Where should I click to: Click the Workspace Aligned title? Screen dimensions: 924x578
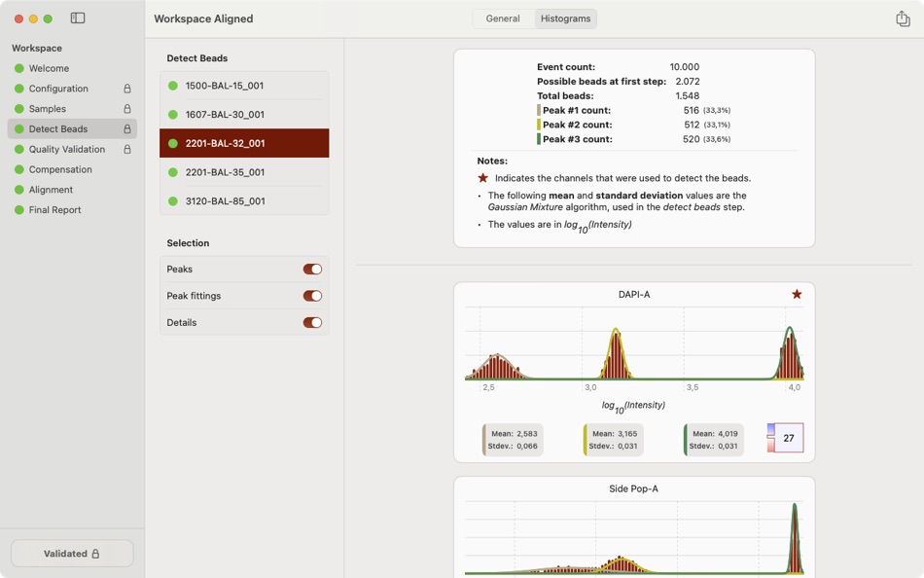tap(203, 18)
